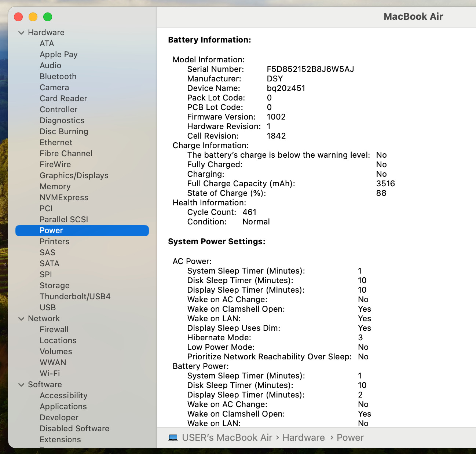Select Bluetooth in the sidebar

coord(58,77)
